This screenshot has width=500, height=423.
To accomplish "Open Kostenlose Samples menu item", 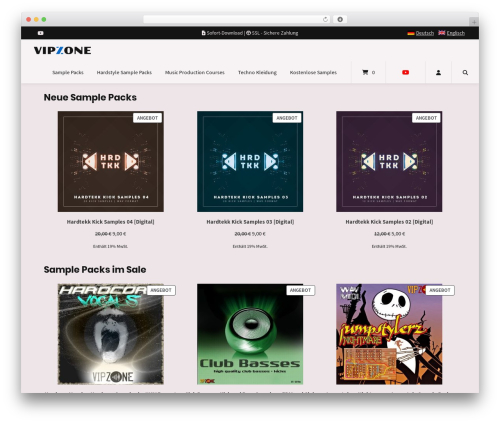I will click(313, 72).
